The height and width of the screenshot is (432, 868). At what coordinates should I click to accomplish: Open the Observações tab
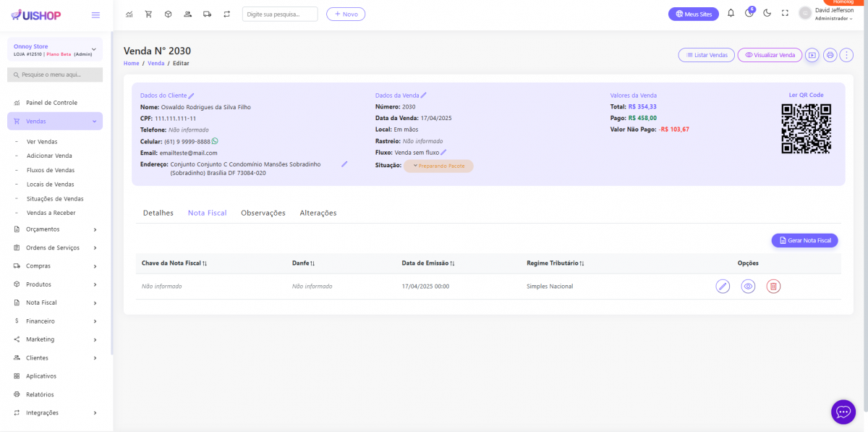[x=263, y=213]
